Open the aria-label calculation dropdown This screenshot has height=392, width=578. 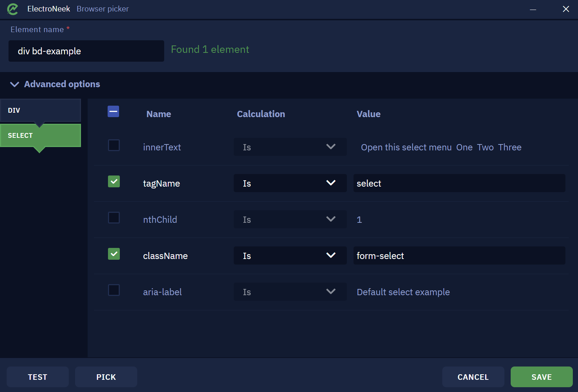click(x=290, y=292)
